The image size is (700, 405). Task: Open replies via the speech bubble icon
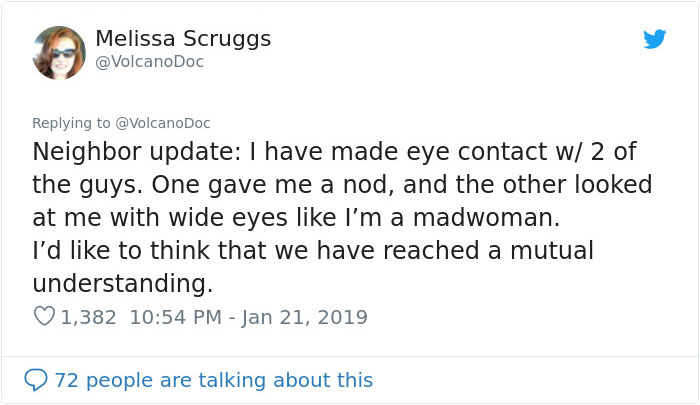pyautogui.click(x=36, y=380)
